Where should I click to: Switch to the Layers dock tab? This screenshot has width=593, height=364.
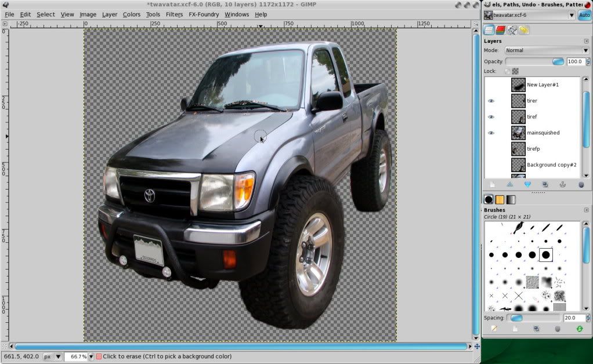pyautogui.click(x=489, y=30)
